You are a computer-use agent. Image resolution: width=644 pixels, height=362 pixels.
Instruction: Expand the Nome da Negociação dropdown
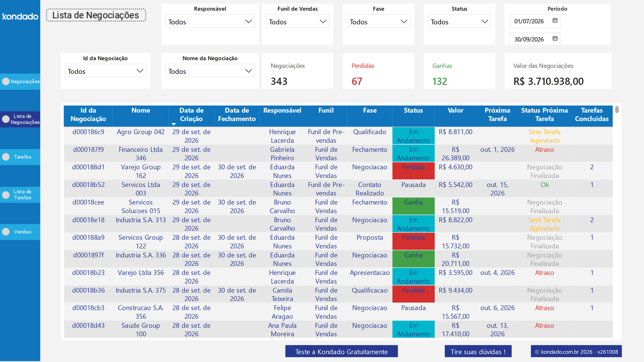[210, 71]
